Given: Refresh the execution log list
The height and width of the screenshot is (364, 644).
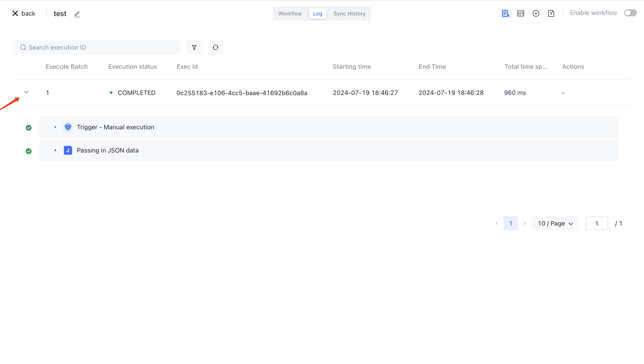Looking at the screenshot, I should pos(215,48).
